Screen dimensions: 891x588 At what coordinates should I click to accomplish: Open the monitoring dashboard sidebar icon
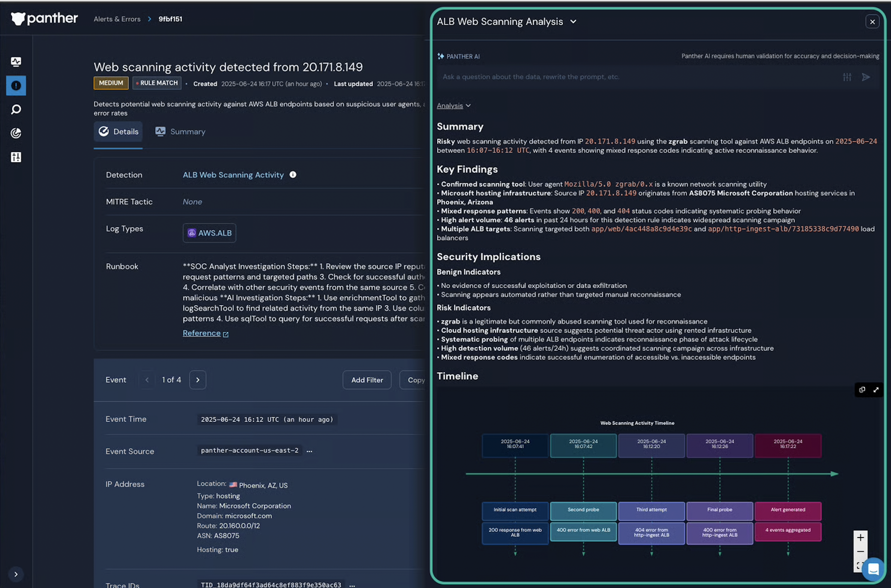pyautogui.click(x=16, y=61)
